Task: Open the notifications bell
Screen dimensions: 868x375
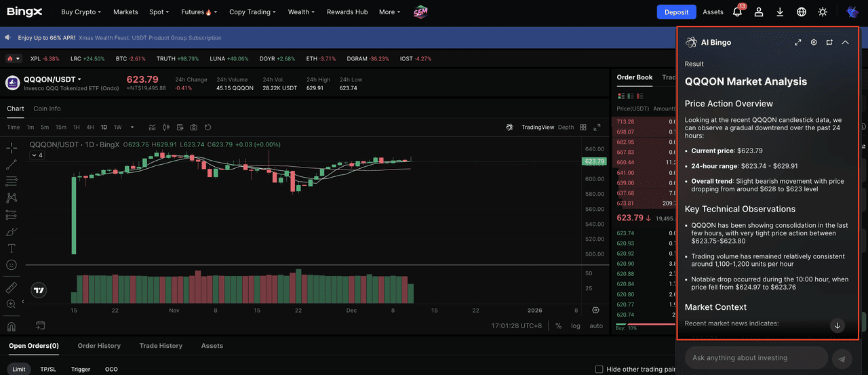Action: tap(737, 12)
